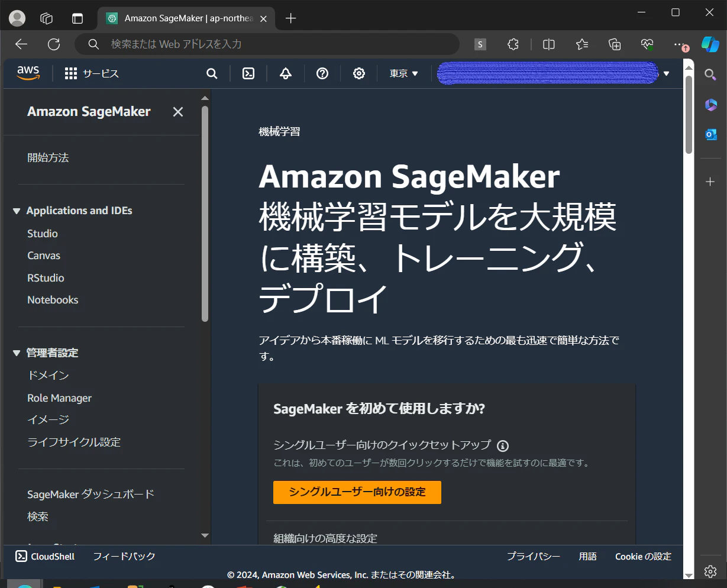Click フィードバック in the footer
727x588 pixels.
pyautogui.click(x=124, y=556)
